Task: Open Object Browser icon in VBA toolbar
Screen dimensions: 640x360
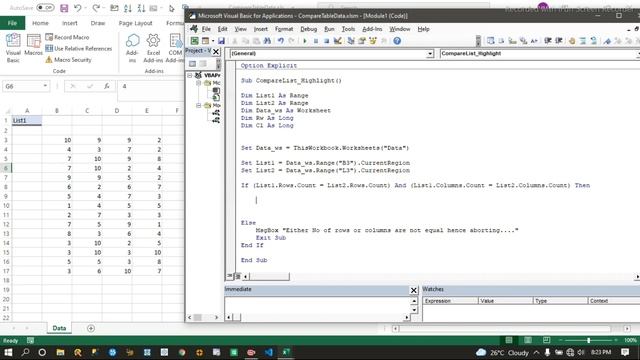Action: 373,41
